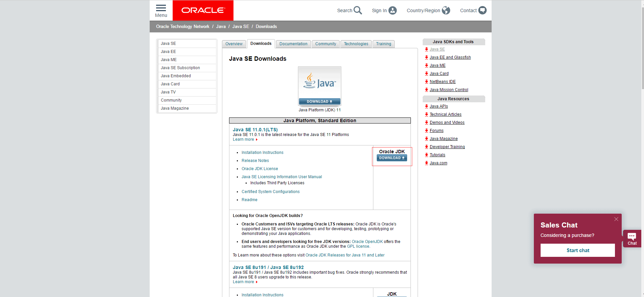This screenshot has height=297, width=644.
Task: Switch to the Technologies tab
Action: [356, 44]
